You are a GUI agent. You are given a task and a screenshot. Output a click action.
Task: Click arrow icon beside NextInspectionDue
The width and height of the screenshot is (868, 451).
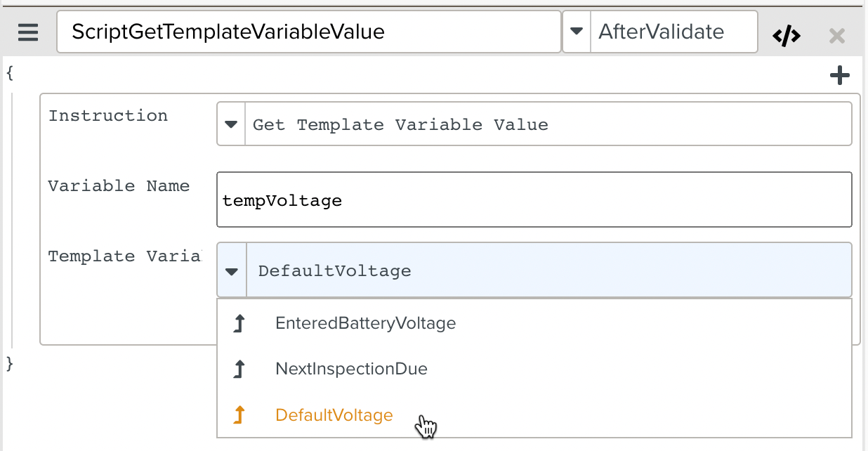point(239,369)
